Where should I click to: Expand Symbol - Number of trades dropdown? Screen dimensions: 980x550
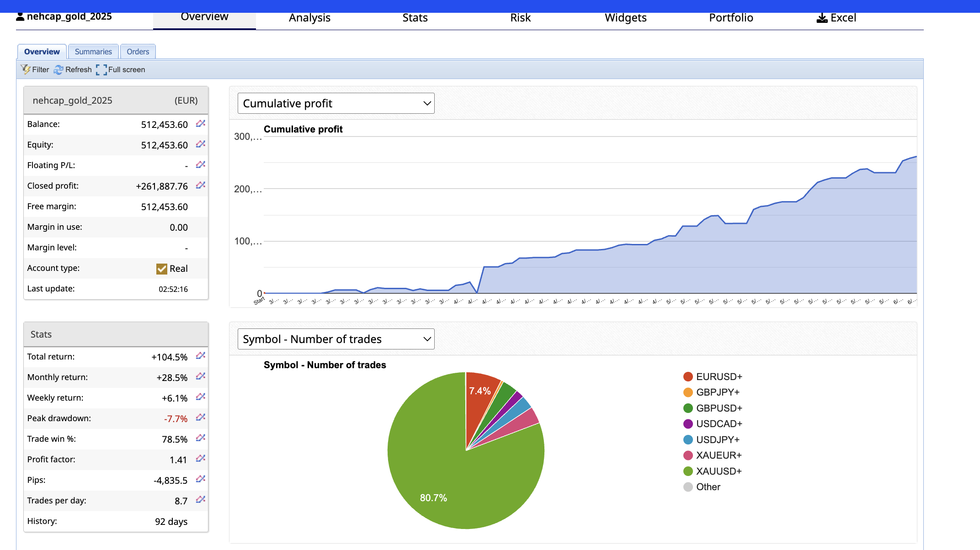pos(336,339)
